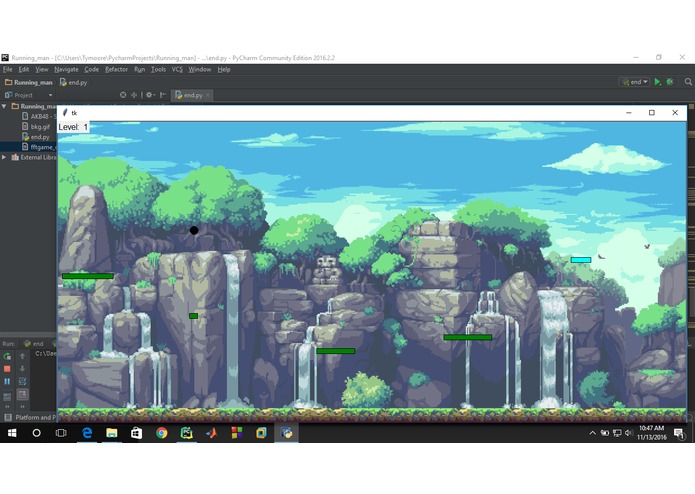The height and width of the screenshot is (494, 695).
Task: Open the volume control in system tray
Action: [628, 433]
